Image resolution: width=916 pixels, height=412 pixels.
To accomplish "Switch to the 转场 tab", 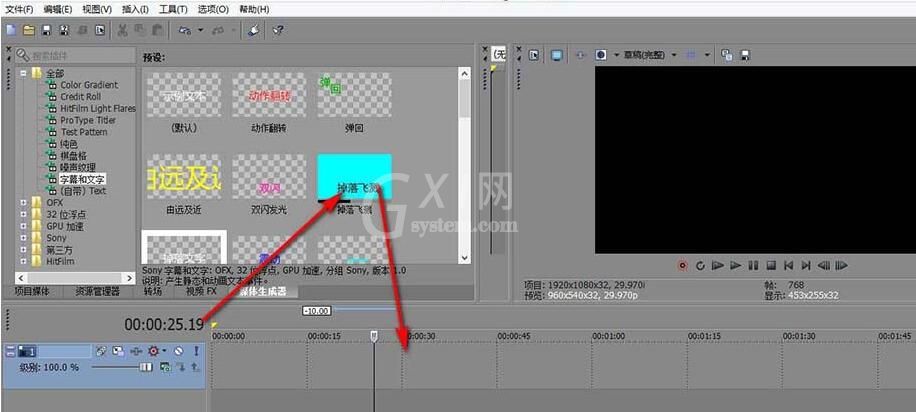I will pos(152,291).
